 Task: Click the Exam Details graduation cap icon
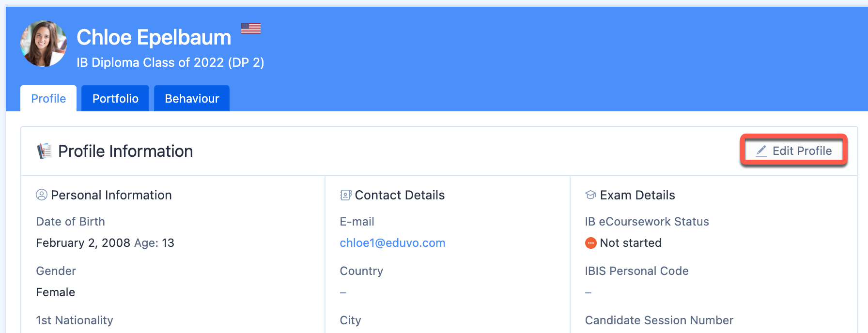(590, 195)
